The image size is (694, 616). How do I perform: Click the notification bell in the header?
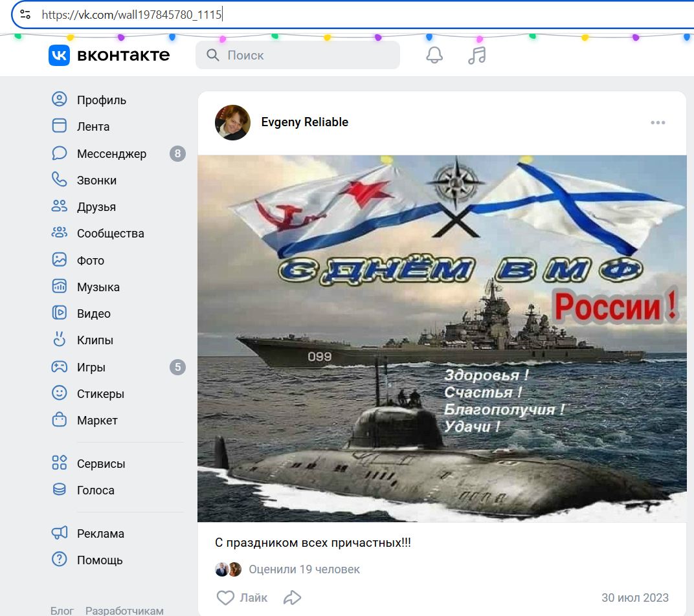pyautogui.click(x=434, y=56)
